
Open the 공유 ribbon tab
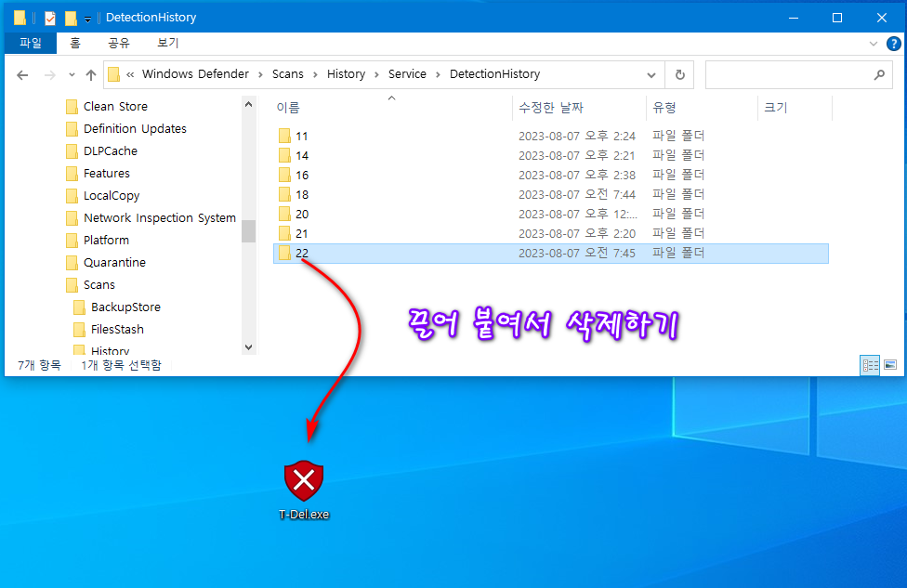point(119,43)
